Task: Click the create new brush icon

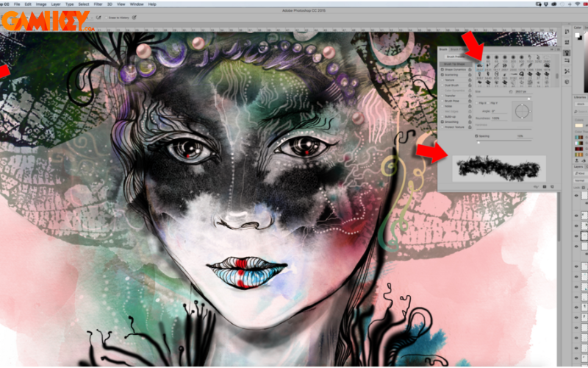Action: [x=552, y=187]
